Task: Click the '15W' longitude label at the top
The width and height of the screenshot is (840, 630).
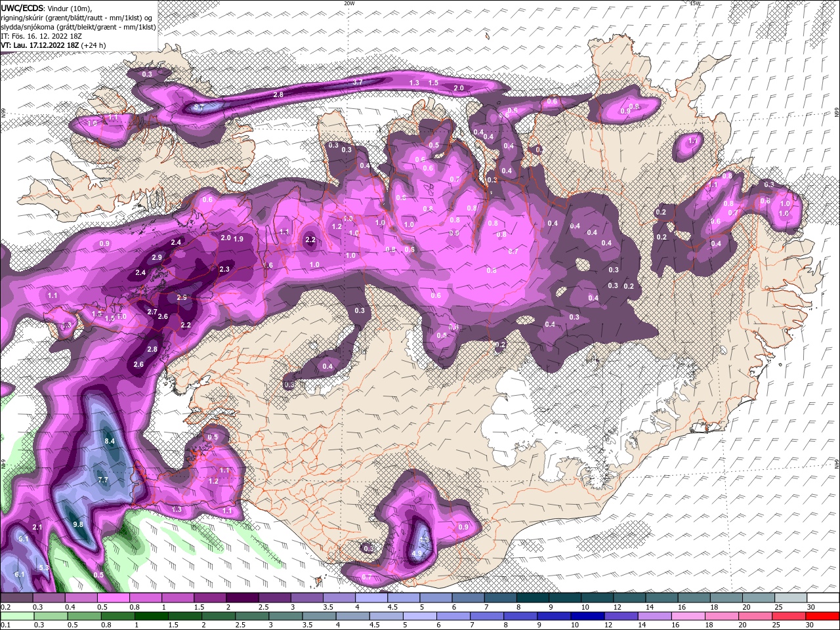Action: [695, 3]
